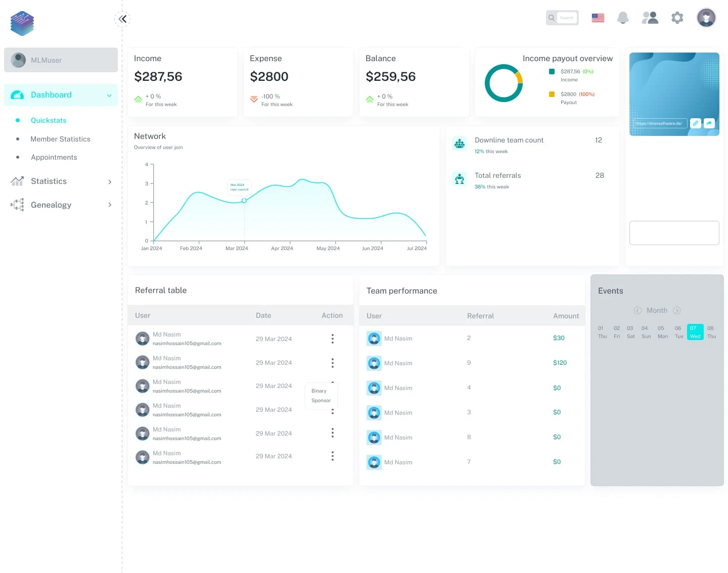This screenshot has width=728, height=573.
Task: Choose Binary from action popup
Action: tap(319, 391)
